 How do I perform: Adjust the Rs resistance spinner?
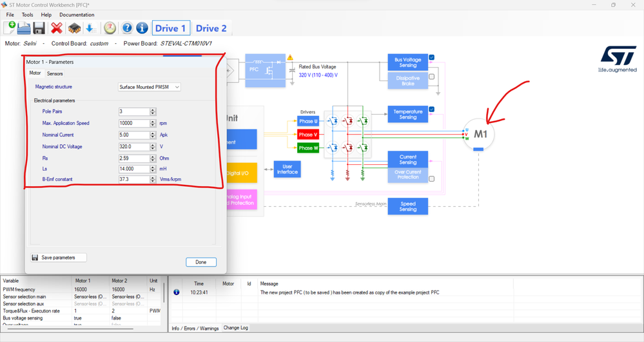tap(153, 158)
